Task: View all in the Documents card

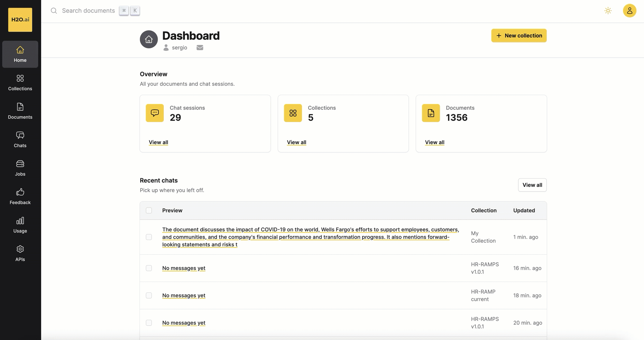Action: (435, 142)
